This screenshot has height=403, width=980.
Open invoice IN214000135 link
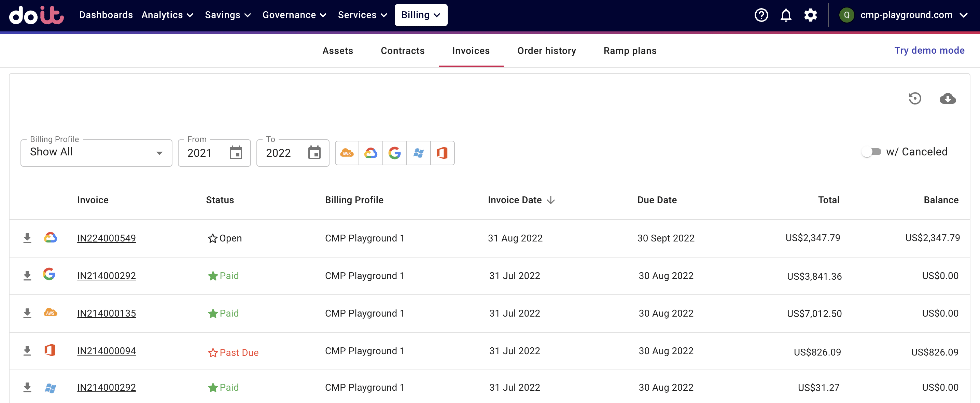[107, 313]
